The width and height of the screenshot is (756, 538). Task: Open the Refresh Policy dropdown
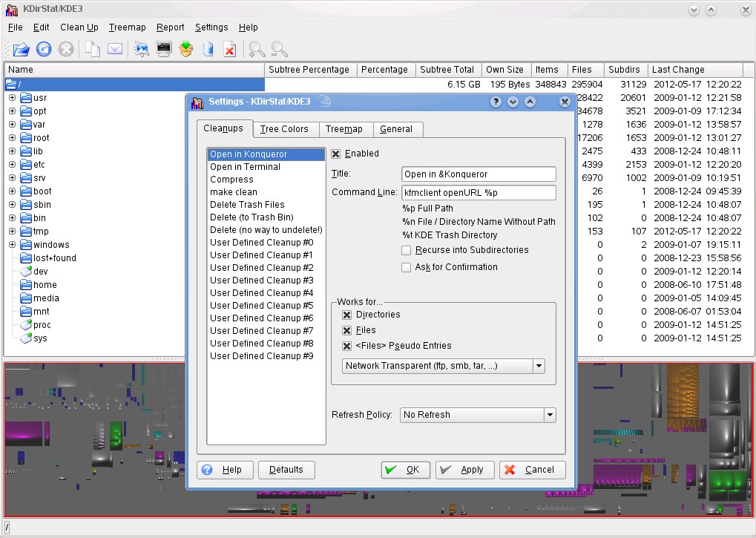pyautogui.click(x=478, y=415)
